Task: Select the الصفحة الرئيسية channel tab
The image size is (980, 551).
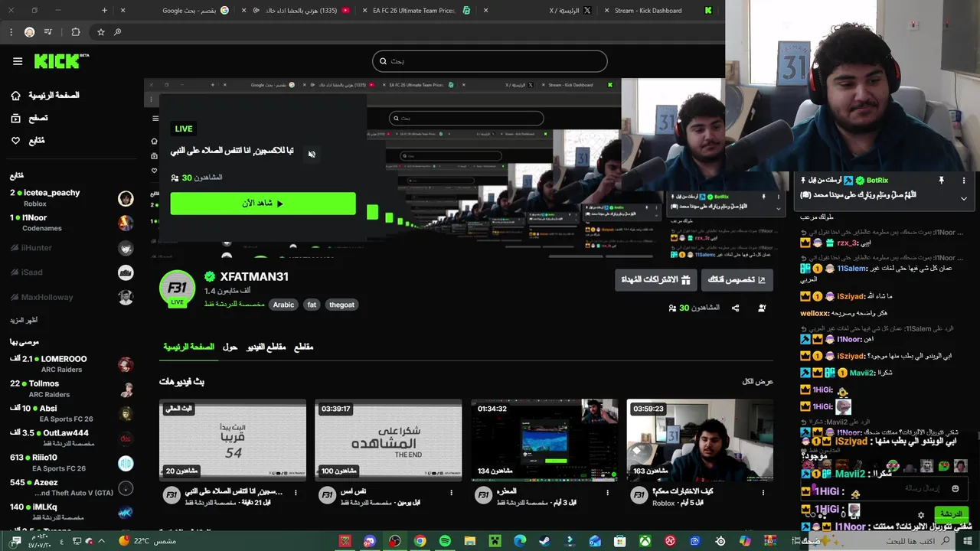Action: coord(188,347)
